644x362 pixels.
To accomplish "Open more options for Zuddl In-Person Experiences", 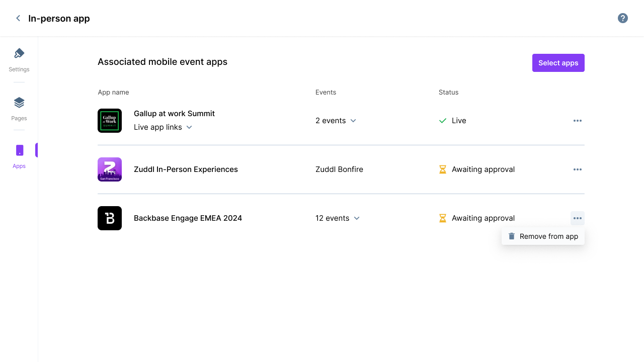I will (x=578, y=169).
